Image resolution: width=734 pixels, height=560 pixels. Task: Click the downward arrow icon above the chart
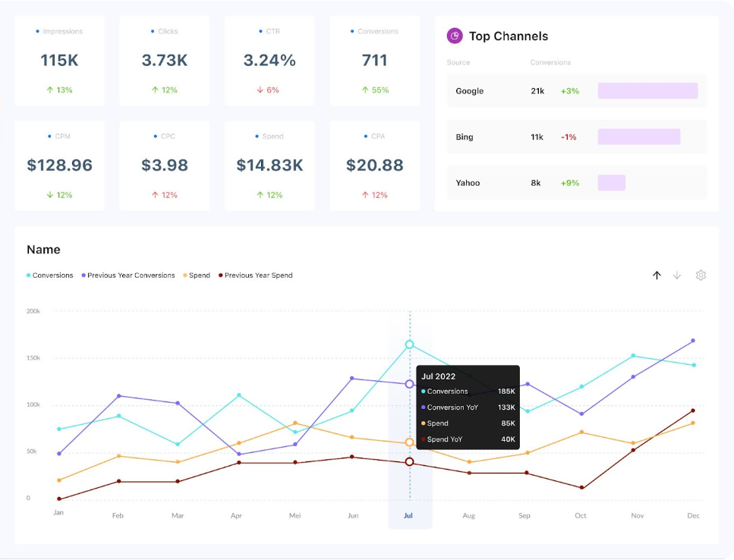pyautogui.click(x=676, y=275)
